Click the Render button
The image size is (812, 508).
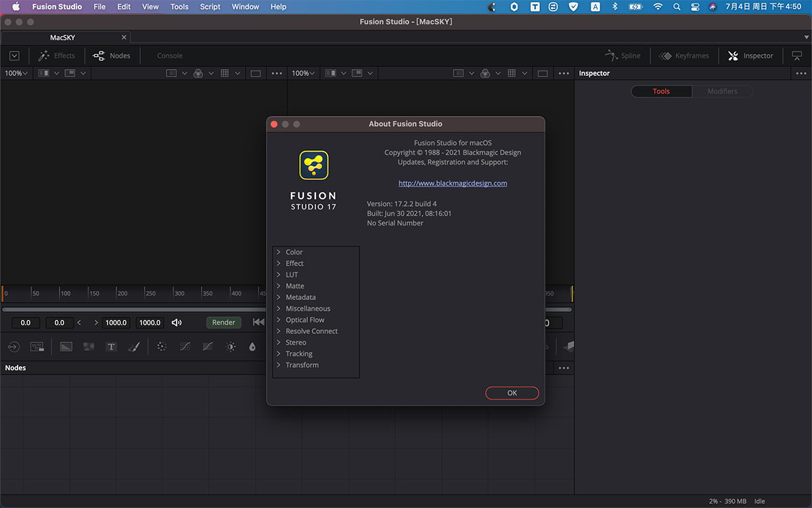pyautogui.click(x=223, y=322)
